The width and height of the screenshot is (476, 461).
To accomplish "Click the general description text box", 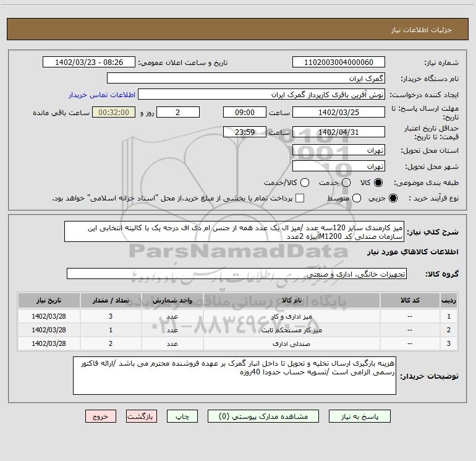I will click(x=234, y=231).
